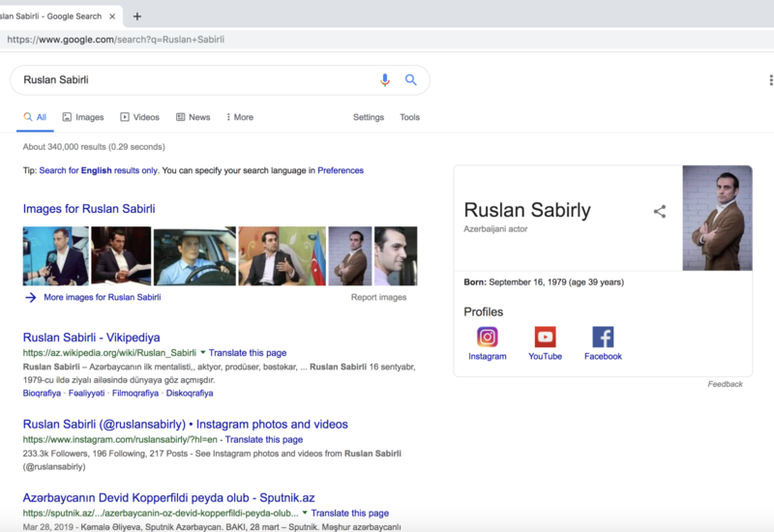Open the YouTube profile icon
The image size is (774, 532).
[545, 337]
